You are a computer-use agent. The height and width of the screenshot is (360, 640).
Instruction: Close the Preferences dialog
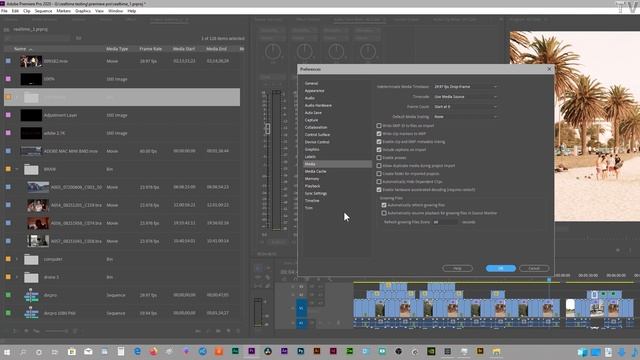[x=549, y=69]
